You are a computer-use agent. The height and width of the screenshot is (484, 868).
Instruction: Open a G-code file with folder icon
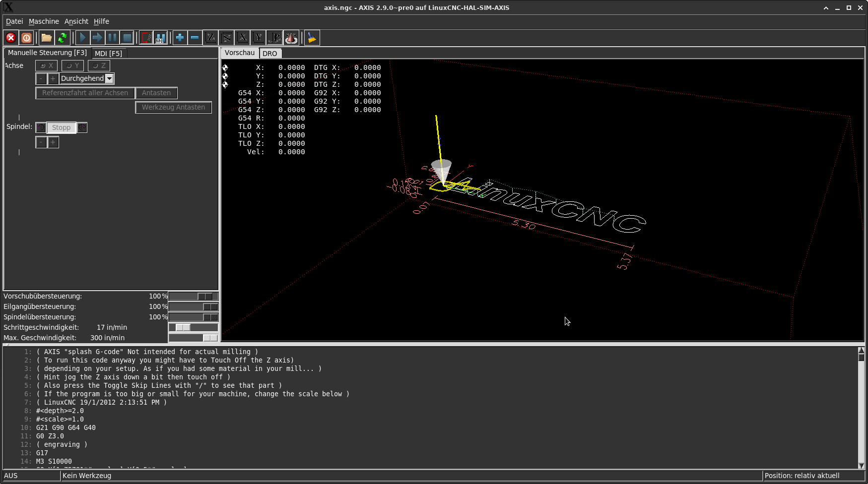pos(47,38)
